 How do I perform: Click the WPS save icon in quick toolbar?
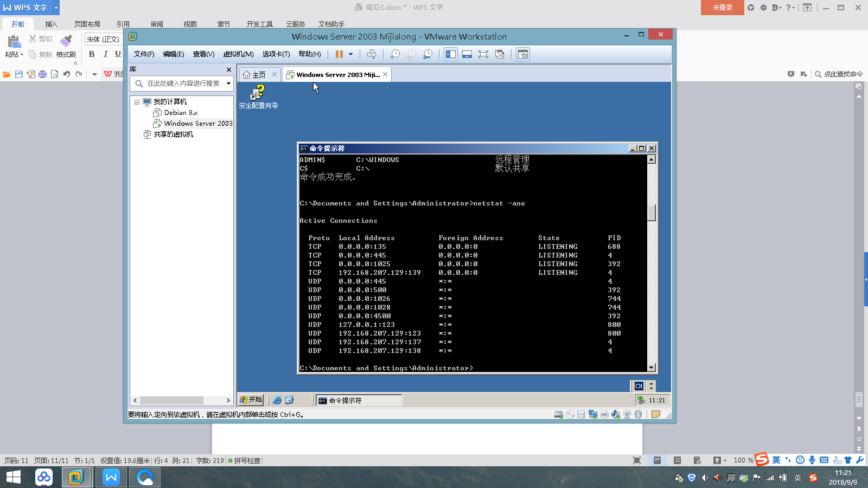pos(19,74)
